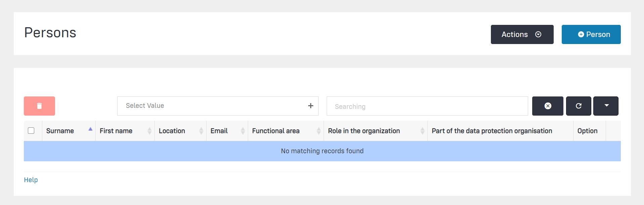Sort by Role in the organization header
This screenshot has width=644, height=205.
[364, 131]
